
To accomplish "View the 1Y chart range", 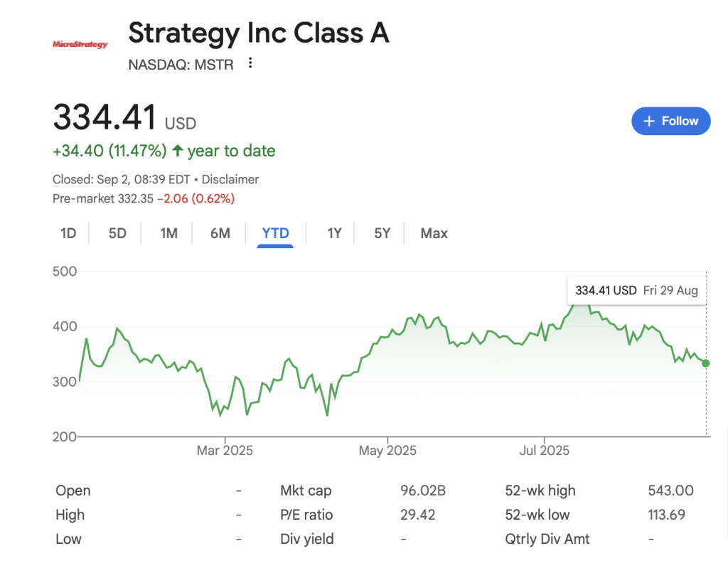I will pyautogui.click(x=334, y=233).
